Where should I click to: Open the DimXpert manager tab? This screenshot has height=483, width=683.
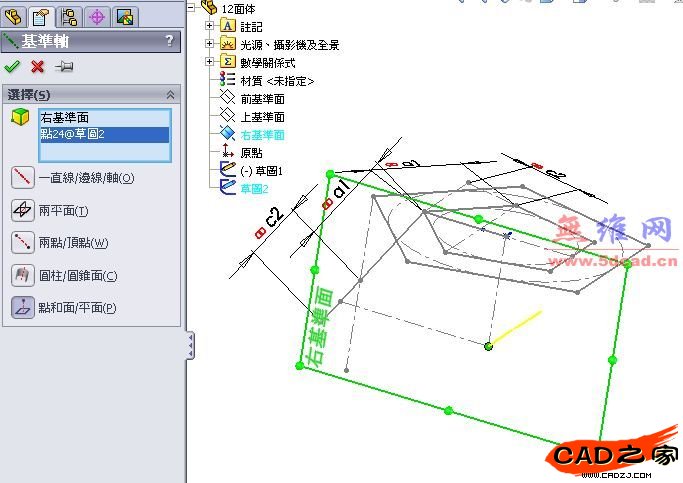pos(97,15)
